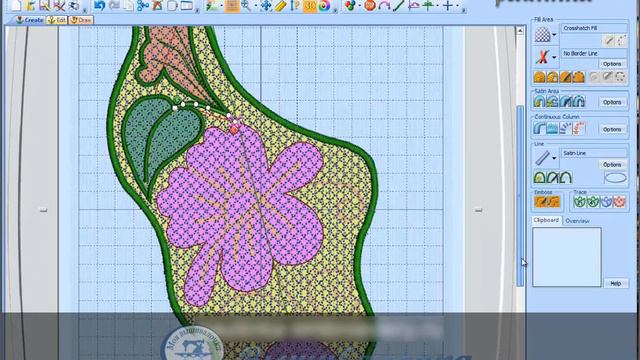Click first green Line create icon
The width and height of the screenshot is (640, 360).
[539, 177]
